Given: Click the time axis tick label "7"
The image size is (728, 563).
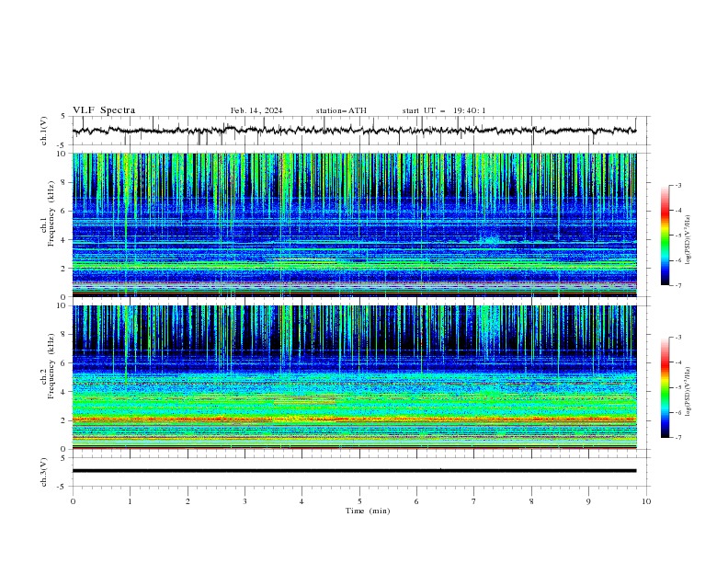Looking at the screenshot, I should tap(474, 501).
